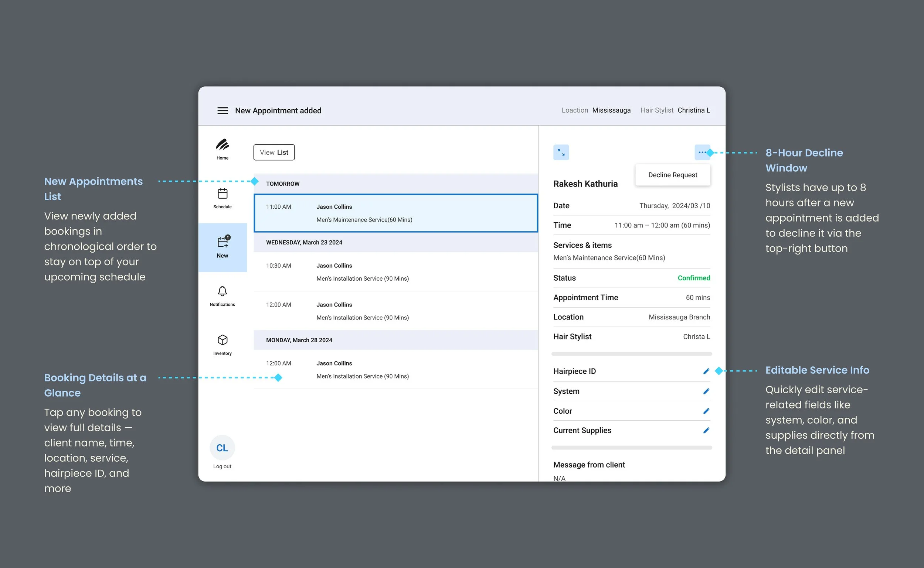
Task: Change the Mississauga location selector
Action: coord(611,110)
